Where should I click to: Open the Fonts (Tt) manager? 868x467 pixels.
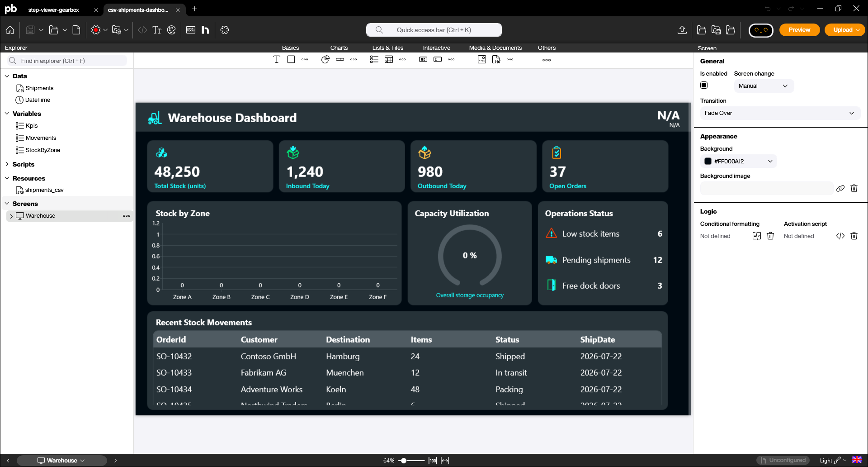point(157,30)
